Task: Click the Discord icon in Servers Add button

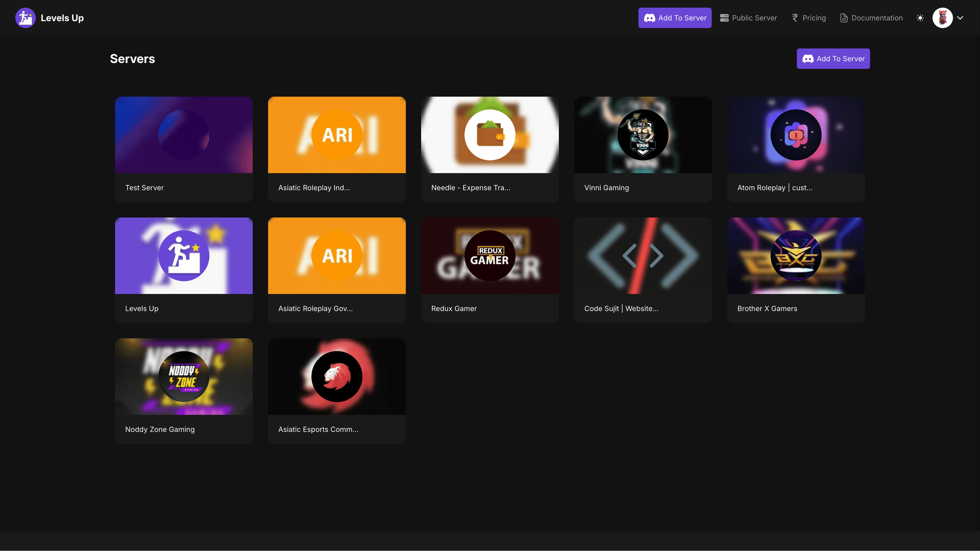Action: (808, 59)
